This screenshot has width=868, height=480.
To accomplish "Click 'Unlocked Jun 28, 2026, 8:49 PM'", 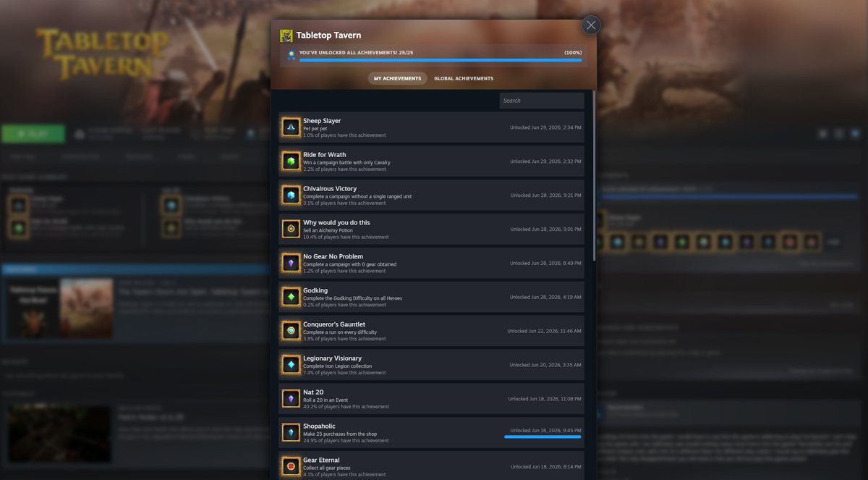I will 545,264.
